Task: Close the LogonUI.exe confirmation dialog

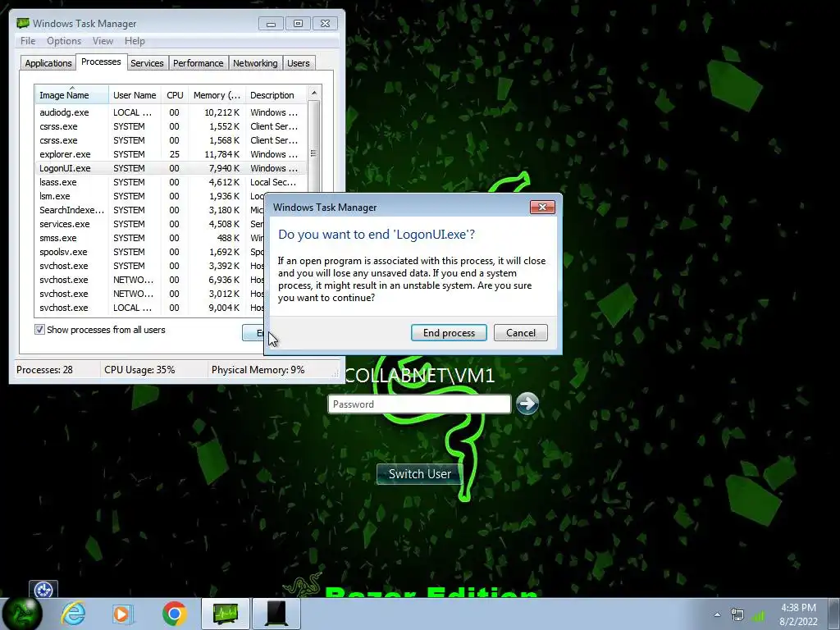Action: 542,208
